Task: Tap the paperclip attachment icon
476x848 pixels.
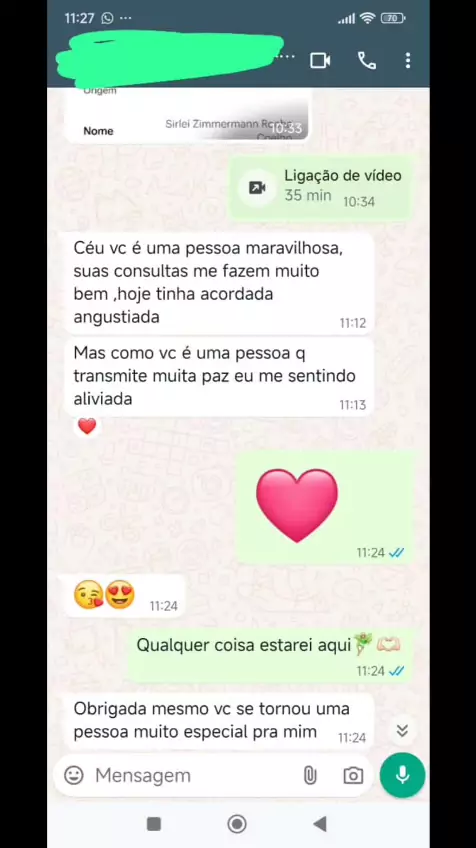Action: tap(309, 776)
